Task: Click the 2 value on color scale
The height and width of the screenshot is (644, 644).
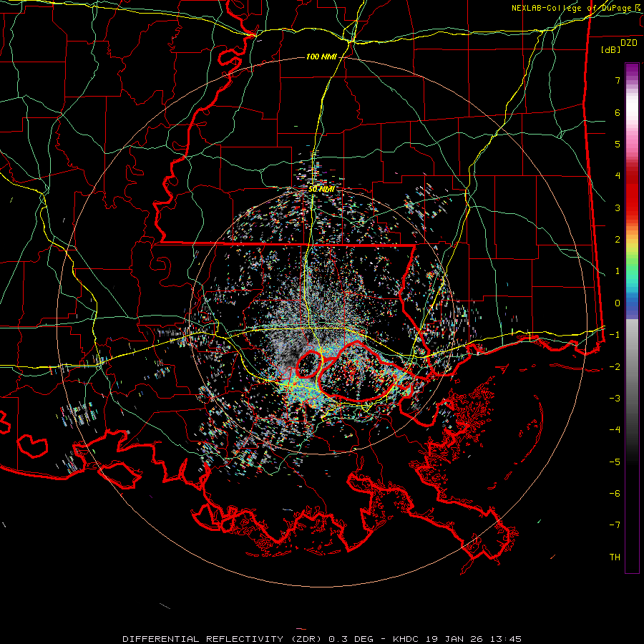Action: [618, 240]
